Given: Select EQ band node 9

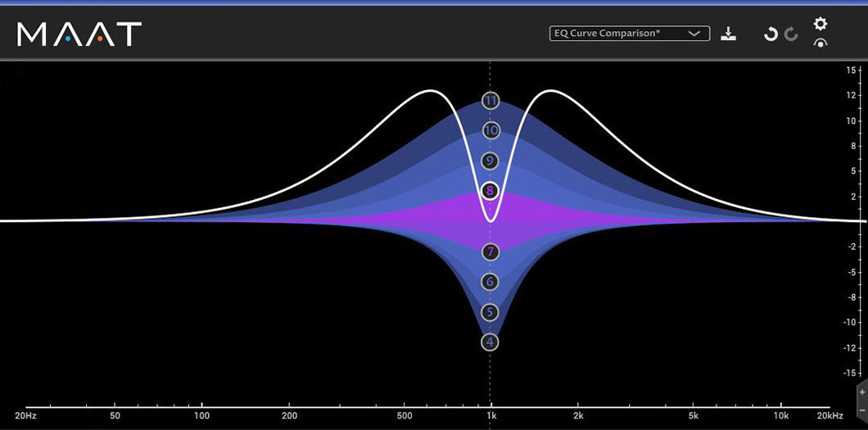Looking at the screenshot, I should 491,161.
